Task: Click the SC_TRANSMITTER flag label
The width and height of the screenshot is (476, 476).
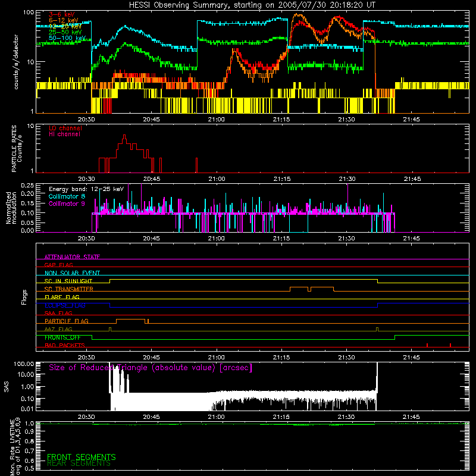Action: click(69, 289)
